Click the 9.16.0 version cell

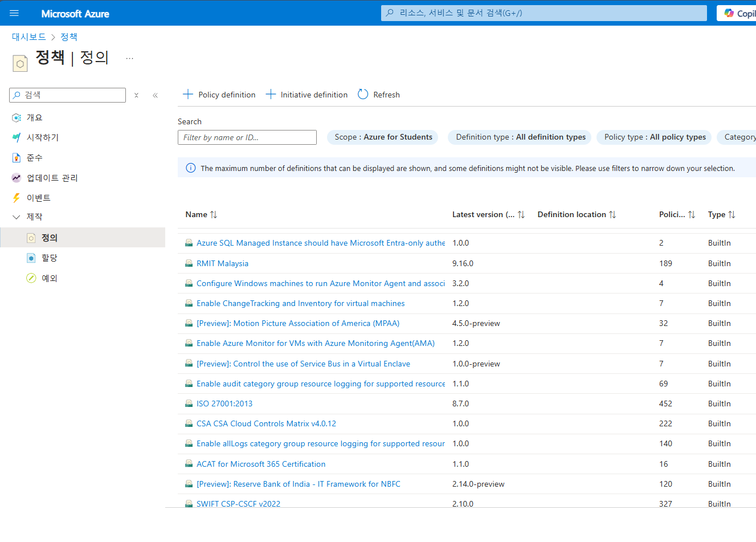[463, 263]
